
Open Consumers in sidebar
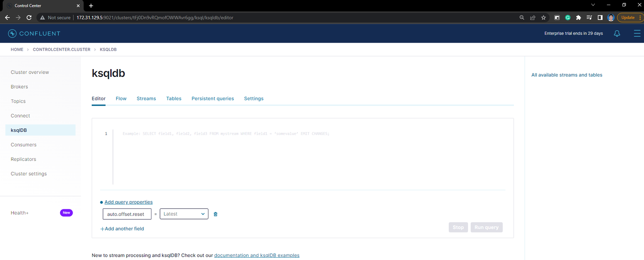pos(23,144)
